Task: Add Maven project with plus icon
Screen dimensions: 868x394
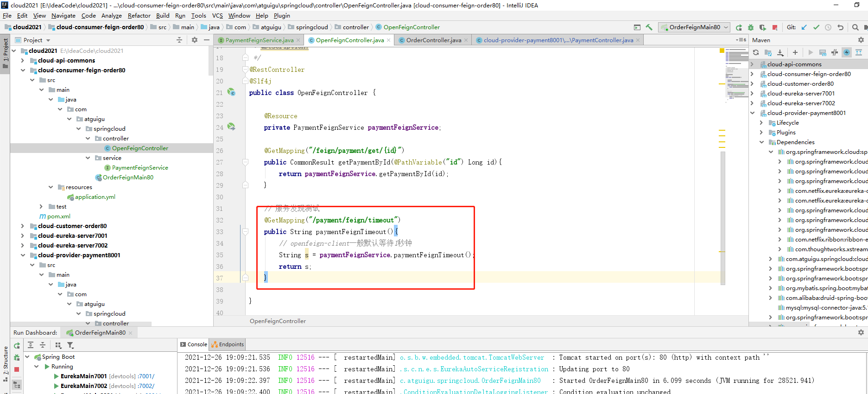Action: [x=795, y=52]
